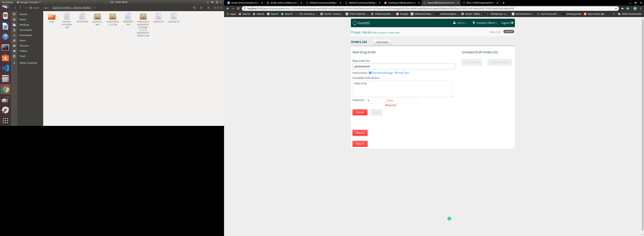Click the Files window search icon
This screenshot has height=236, width=644.
coord(195,7)
